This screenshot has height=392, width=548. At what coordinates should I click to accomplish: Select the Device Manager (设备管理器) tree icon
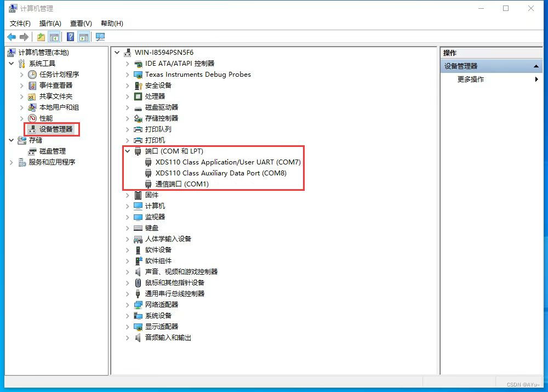click(x=32, y=129)
